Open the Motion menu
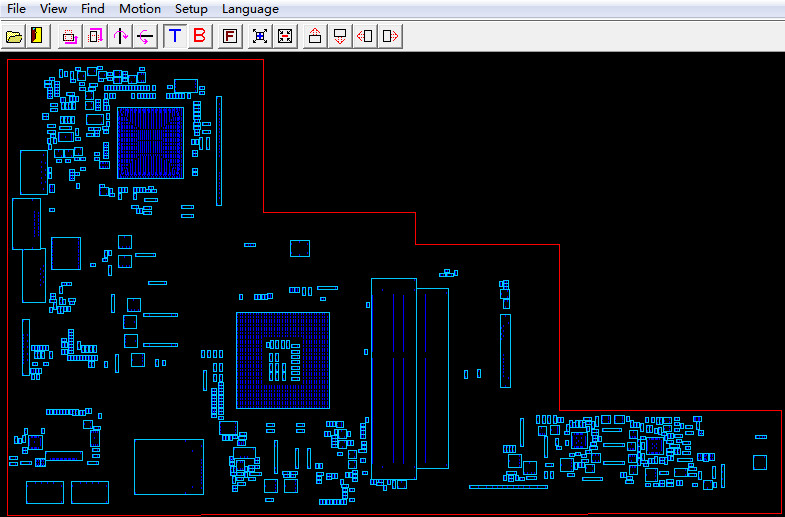 pyautogui.click(x=140, y=9)
